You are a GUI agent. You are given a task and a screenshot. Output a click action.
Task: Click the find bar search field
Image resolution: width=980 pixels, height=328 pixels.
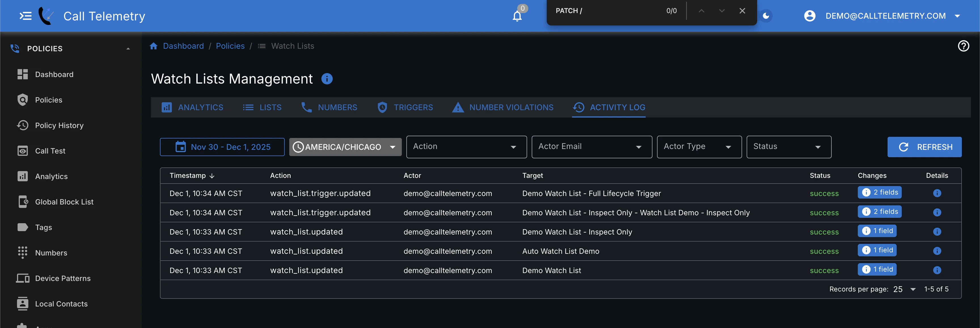pos(607,11)
